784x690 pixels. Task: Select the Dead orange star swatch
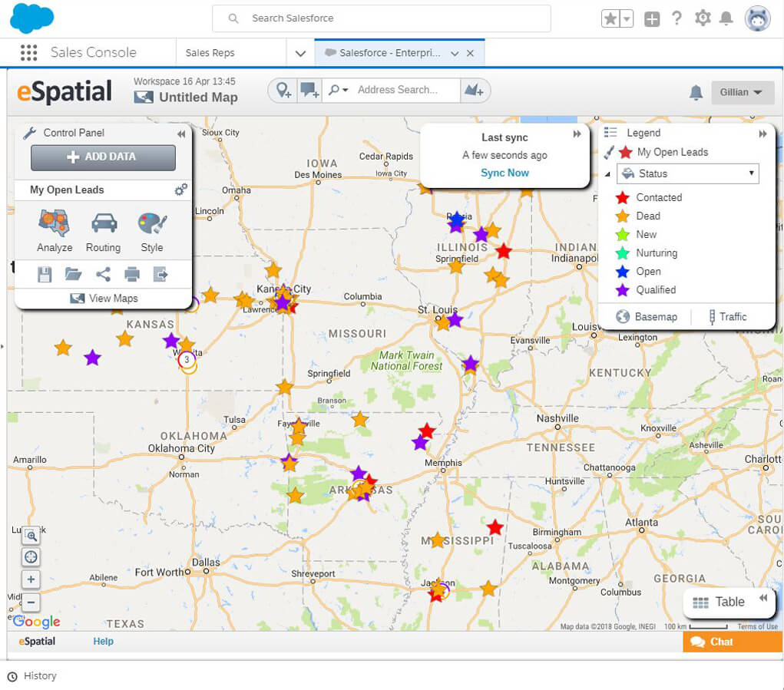[623, 216]
